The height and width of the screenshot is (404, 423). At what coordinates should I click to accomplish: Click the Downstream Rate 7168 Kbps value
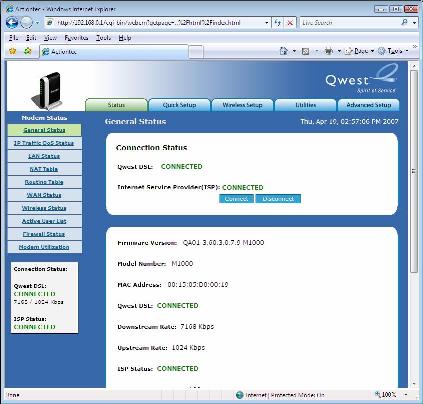[x=197, y=326]
